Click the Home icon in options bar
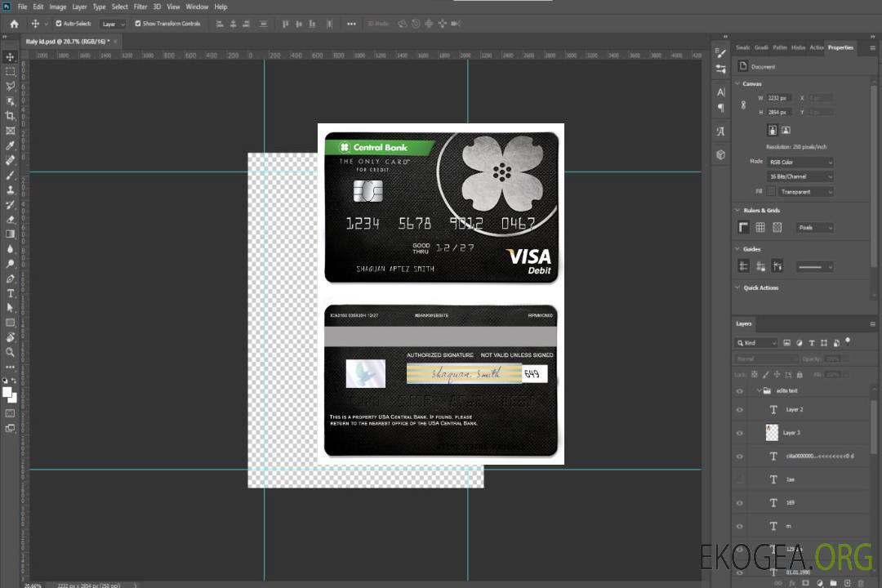 [14, 24]
